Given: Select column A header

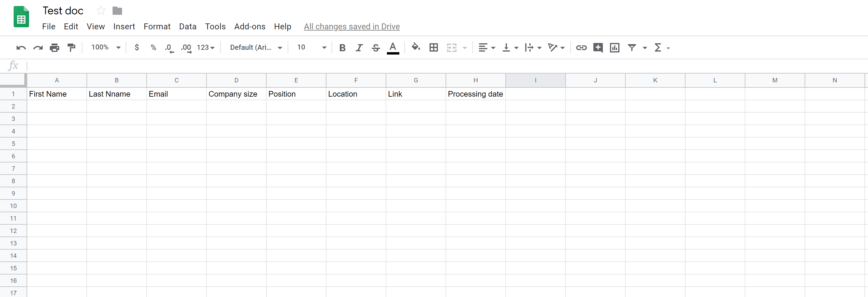Looking at the screenshot, I should click(57, 80).
